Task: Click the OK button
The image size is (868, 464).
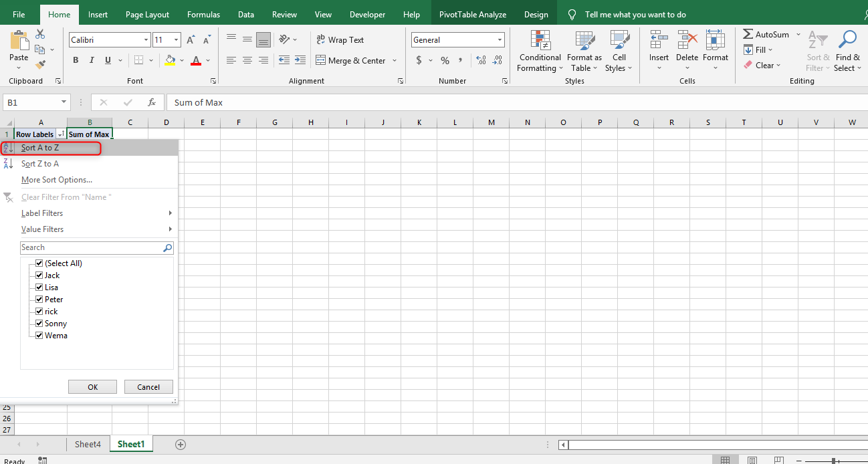Action: pyautogui.click(x=92, y=387)
